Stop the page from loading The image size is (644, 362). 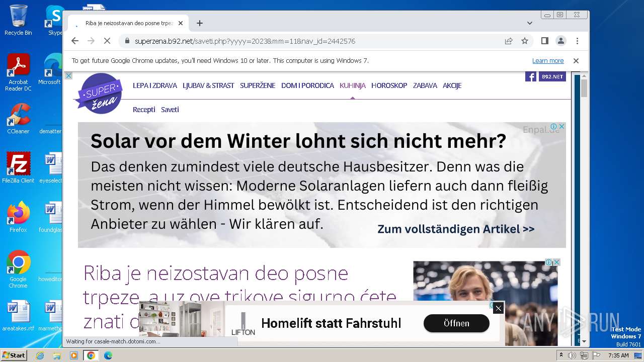107,41
